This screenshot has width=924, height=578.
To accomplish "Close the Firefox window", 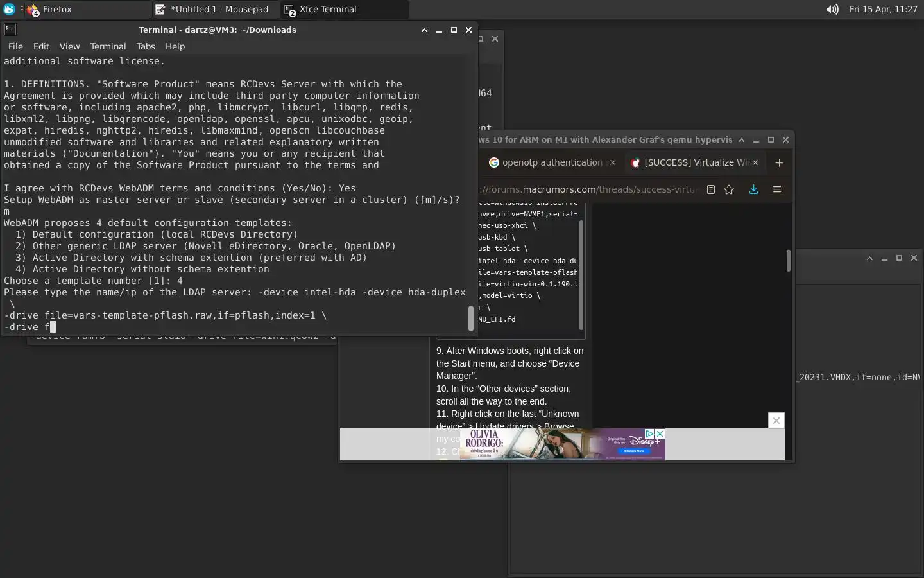I will tap(785, 139).
